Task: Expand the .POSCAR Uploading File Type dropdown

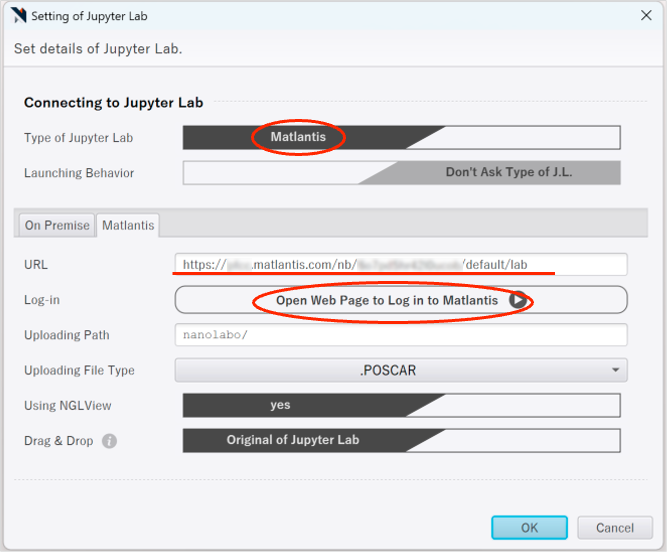Action: pyautogui.click(x=401, y=370)
